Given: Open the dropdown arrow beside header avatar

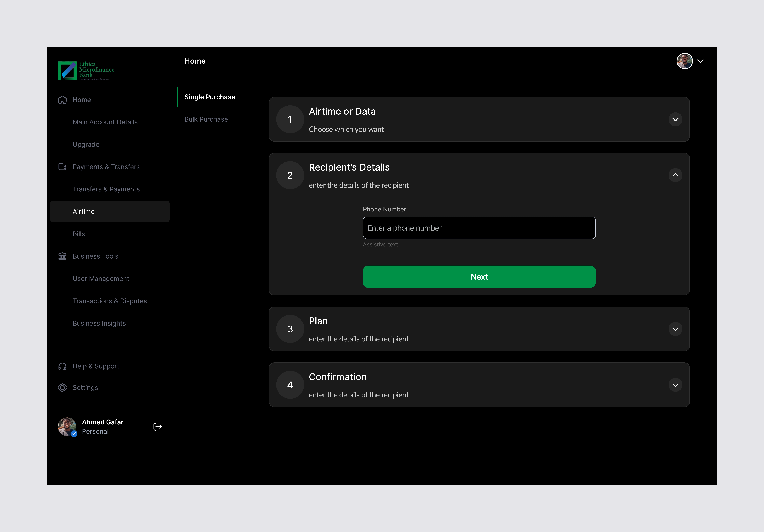Looking at the screenshot, I should click(x=700, y=61).
